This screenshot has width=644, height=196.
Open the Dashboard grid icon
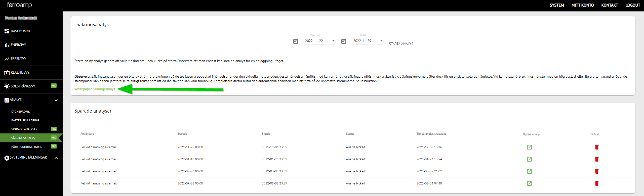point(7,31)
